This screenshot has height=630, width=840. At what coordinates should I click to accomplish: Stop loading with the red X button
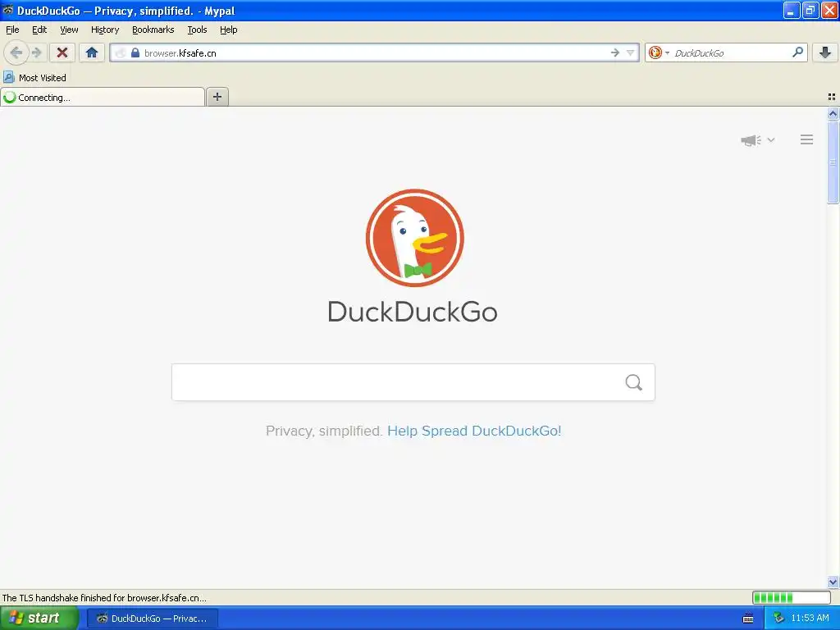tap(62, 52)
